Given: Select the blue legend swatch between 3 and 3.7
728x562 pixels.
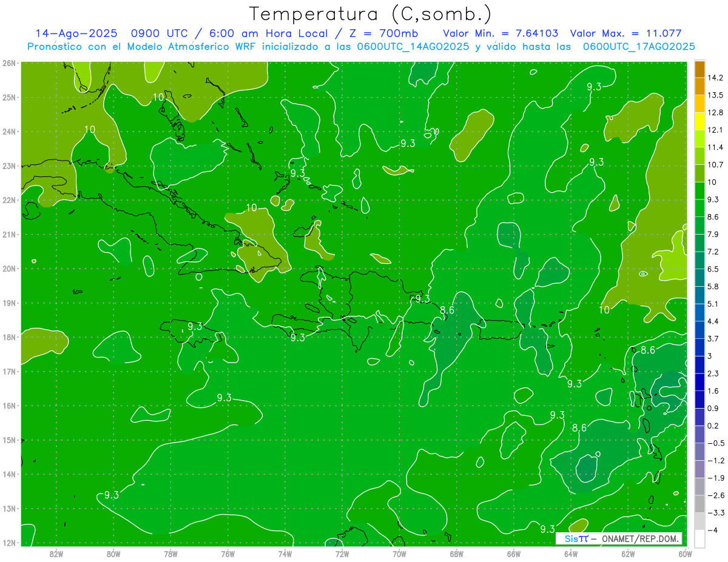Looking at the screenshot, I should click(x=699, y=347).
